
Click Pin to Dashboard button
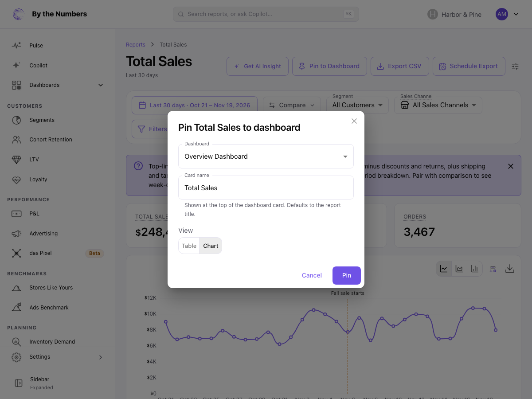pos(329,66)
